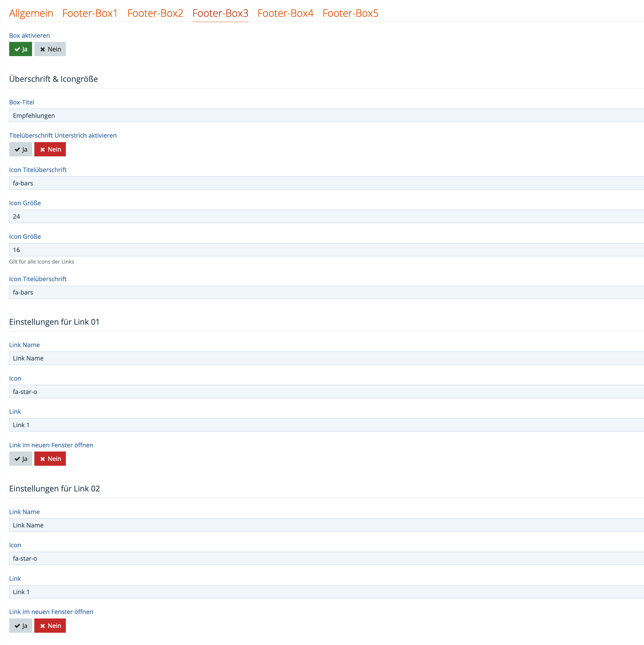Open the Footer-Box5 tab
The image size is (644, 645).
(x=350, y=13)
